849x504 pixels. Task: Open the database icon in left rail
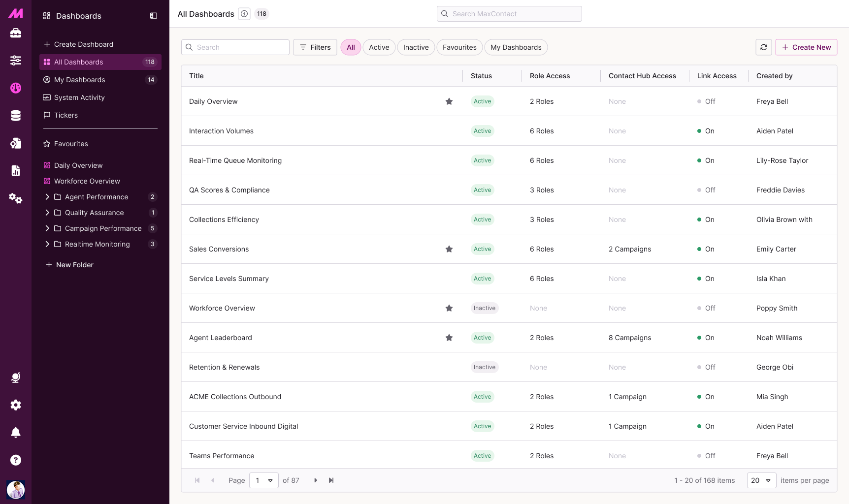pyautogui.click(x=16, y=116)
